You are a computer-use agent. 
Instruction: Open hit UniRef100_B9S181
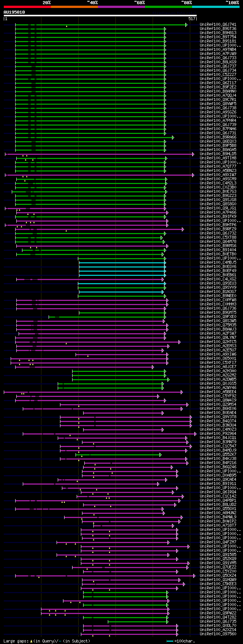(x=218, y=41)
